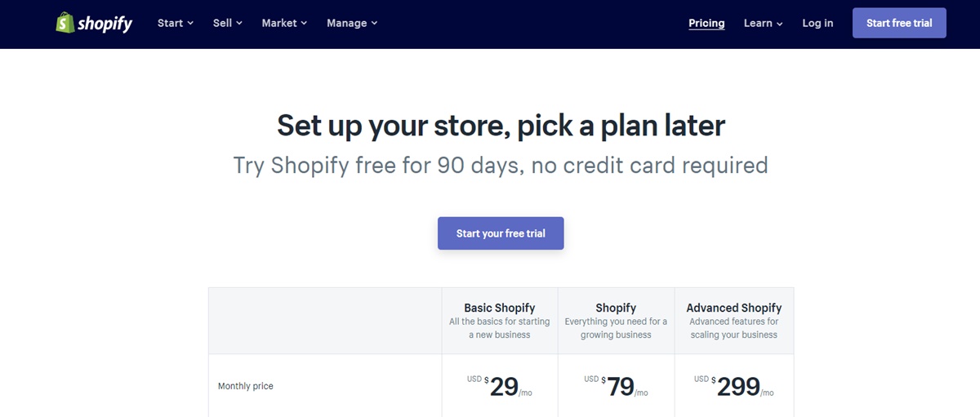Expand the Market navigation menu

(283, 23)
